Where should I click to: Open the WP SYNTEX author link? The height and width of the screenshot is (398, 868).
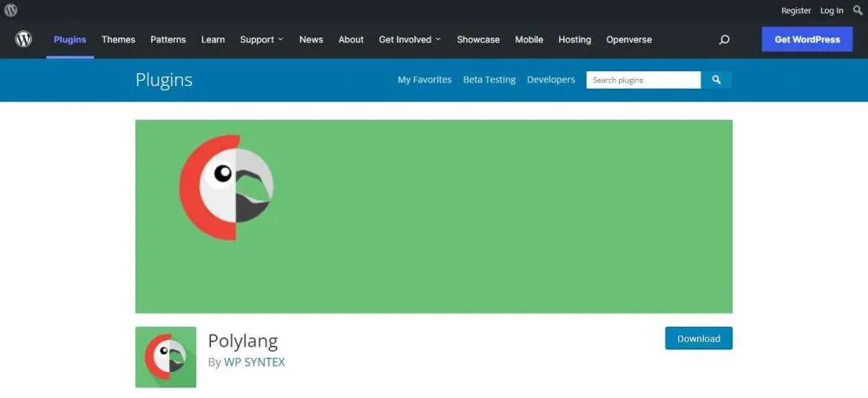coord(254,362)
